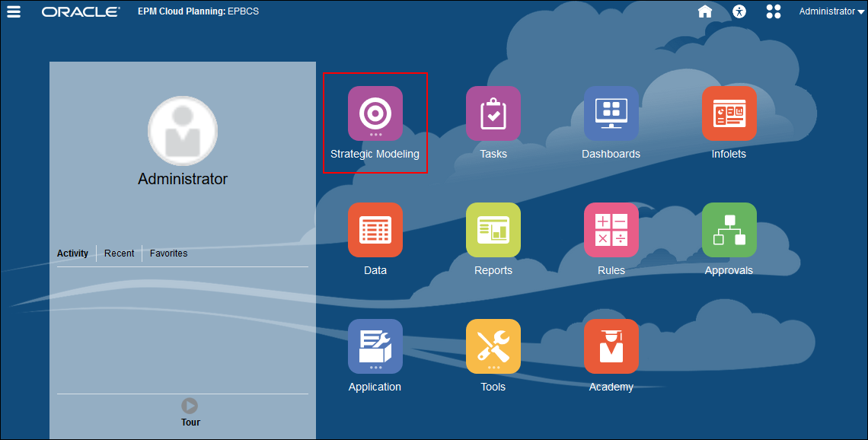Open the Strategic Modeling cluster icon
Image resolution: width=868 pixels, height=440 pixels.
point(375,113)
